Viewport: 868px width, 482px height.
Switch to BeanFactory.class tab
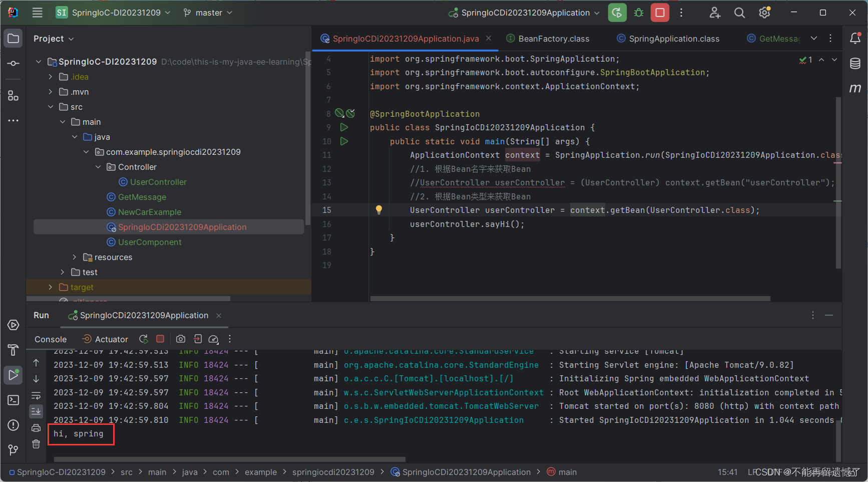point(548,39)
